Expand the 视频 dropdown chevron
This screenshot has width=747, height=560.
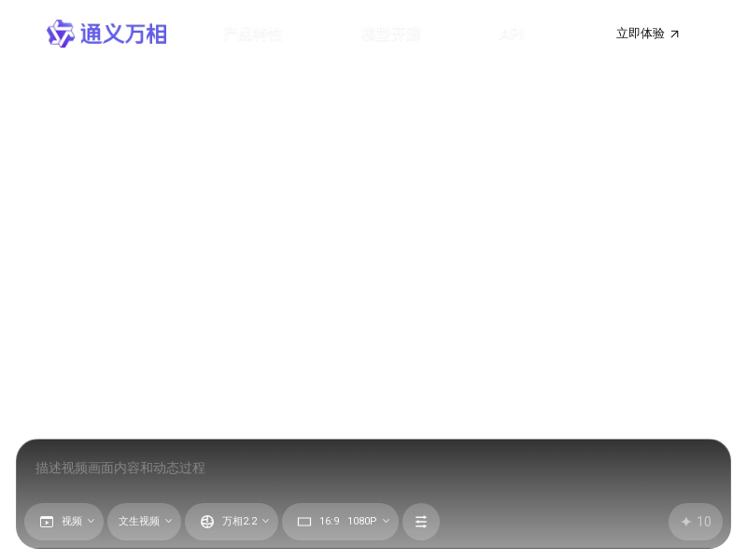[92, 521]
